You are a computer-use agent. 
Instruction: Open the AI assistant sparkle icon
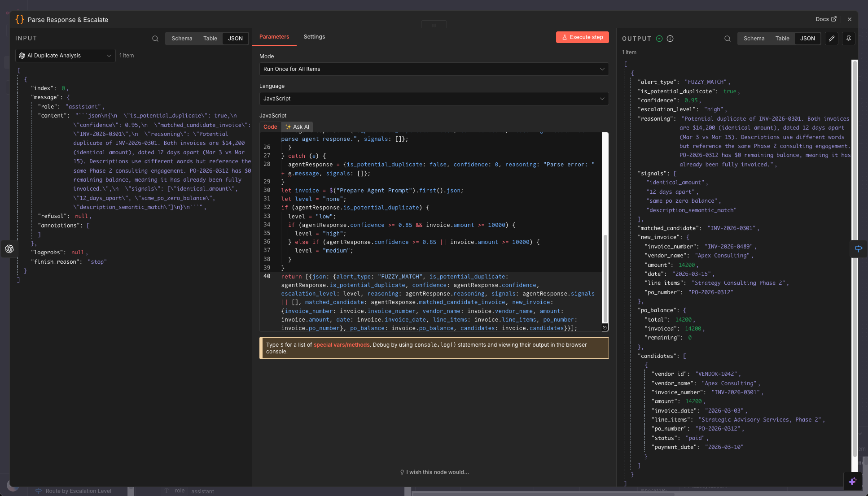(x=852, y=481)
